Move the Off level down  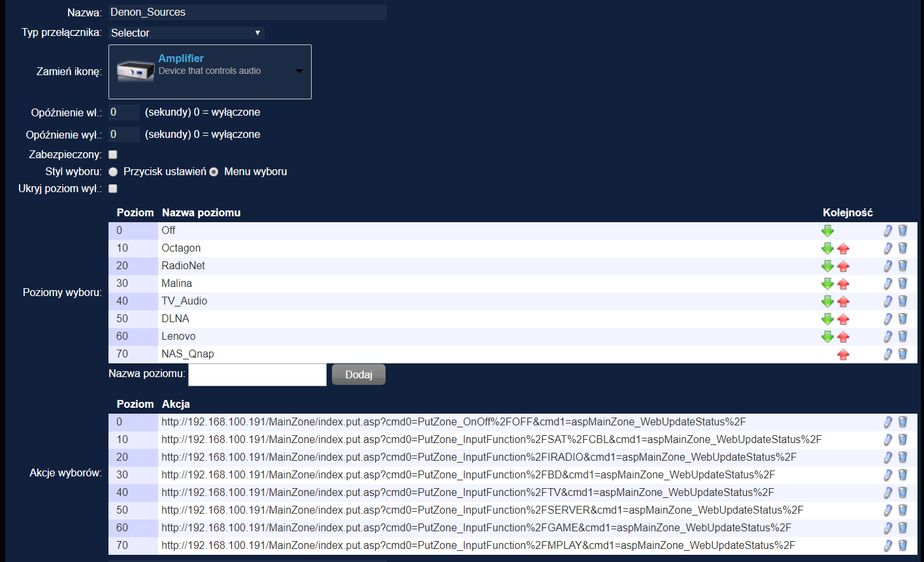(x=827, y=231)
